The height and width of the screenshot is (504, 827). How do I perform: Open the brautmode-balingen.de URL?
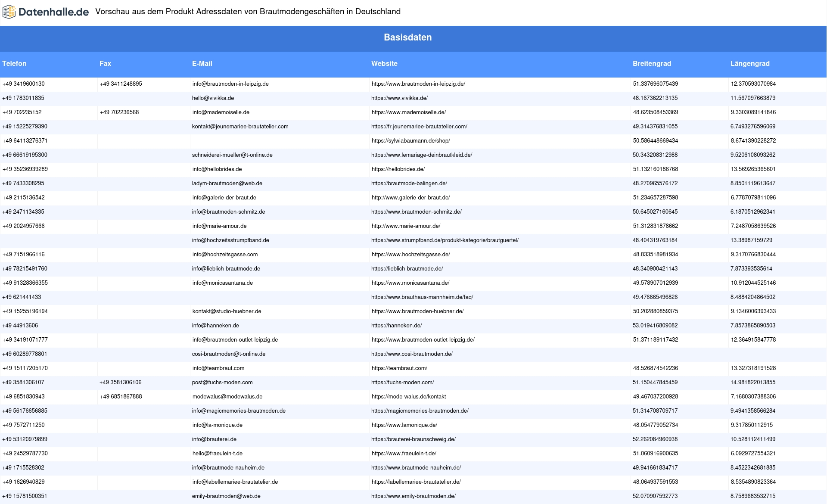pyautogui.click(x=409, y=184)
